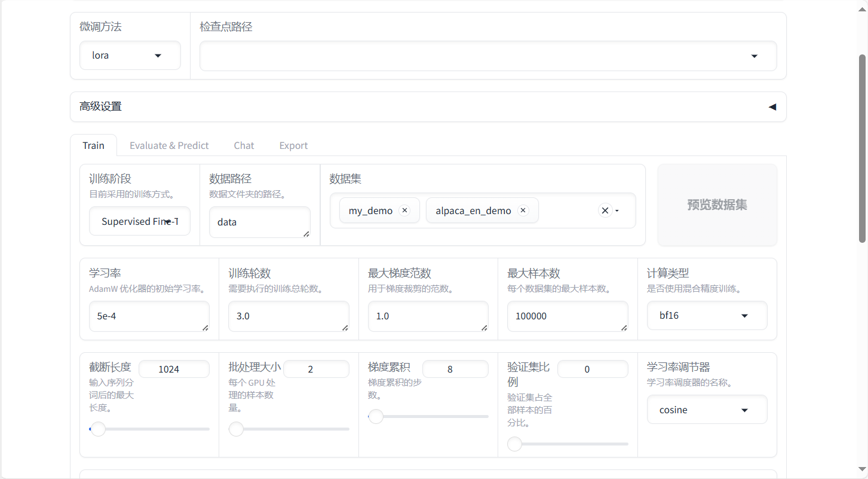The height and width of the screenshot is (479, 868).
Task: Switch to the Evaluate & Predict tab
Action: point(169,146)
